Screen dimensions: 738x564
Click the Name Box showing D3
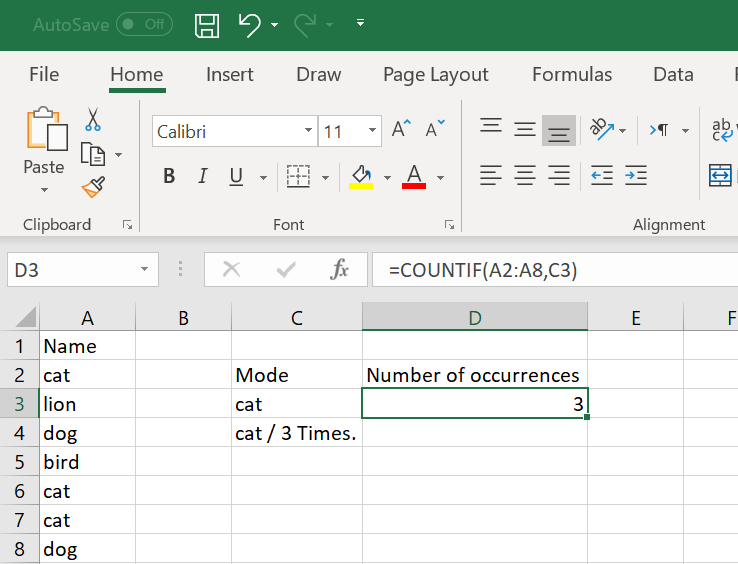[x=83, y=270]
